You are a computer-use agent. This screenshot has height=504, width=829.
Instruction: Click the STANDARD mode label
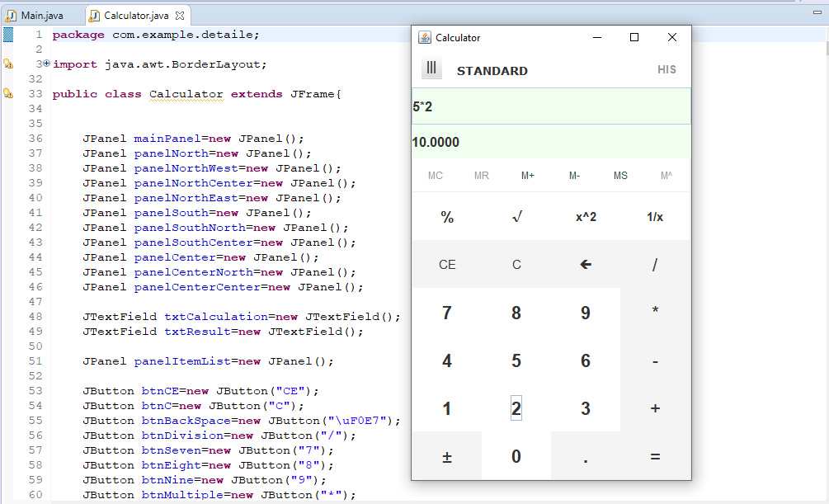[492, 71]
